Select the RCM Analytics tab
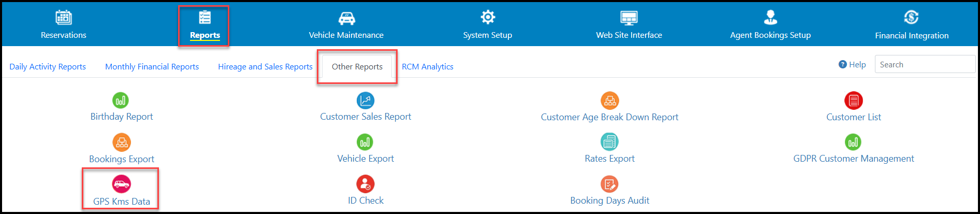 (428, 66)
